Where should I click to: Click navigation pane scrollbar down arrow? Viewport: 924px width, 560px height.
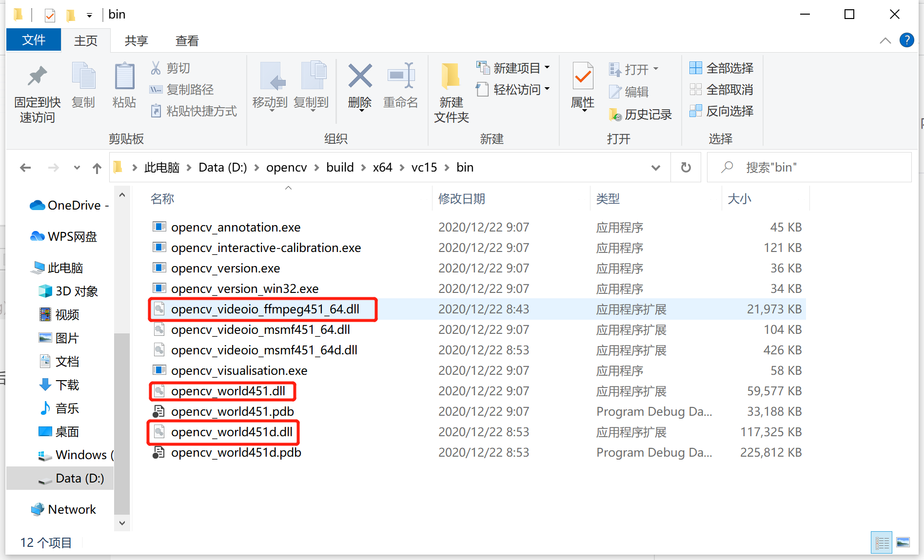pyautogui.click(x=122, y=523)
